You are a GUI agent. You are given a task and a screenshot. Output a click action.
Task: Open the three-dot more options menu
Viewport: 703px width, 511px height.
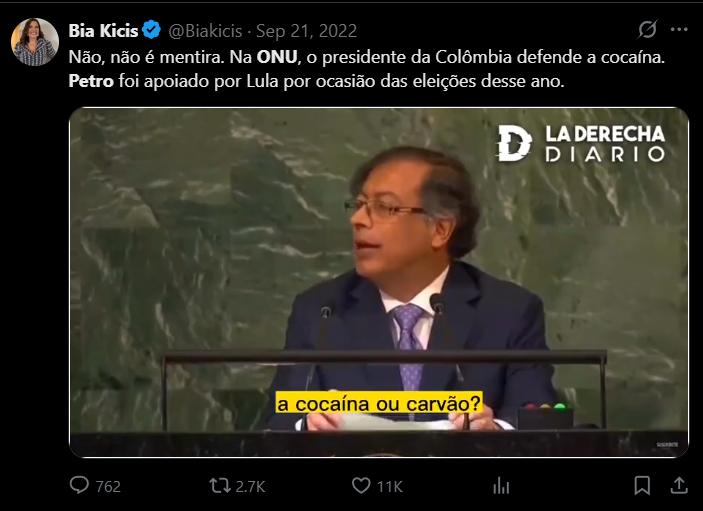pyautogui.click(x=679, y=30)
